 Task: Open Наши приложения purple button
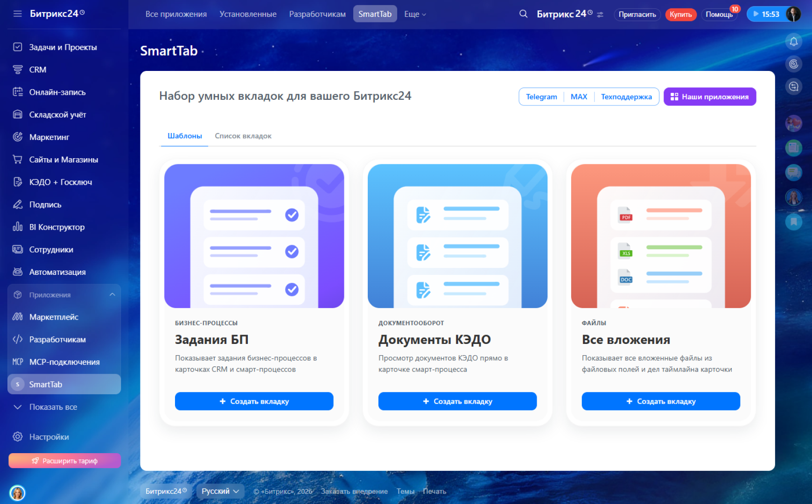(710, 97)
